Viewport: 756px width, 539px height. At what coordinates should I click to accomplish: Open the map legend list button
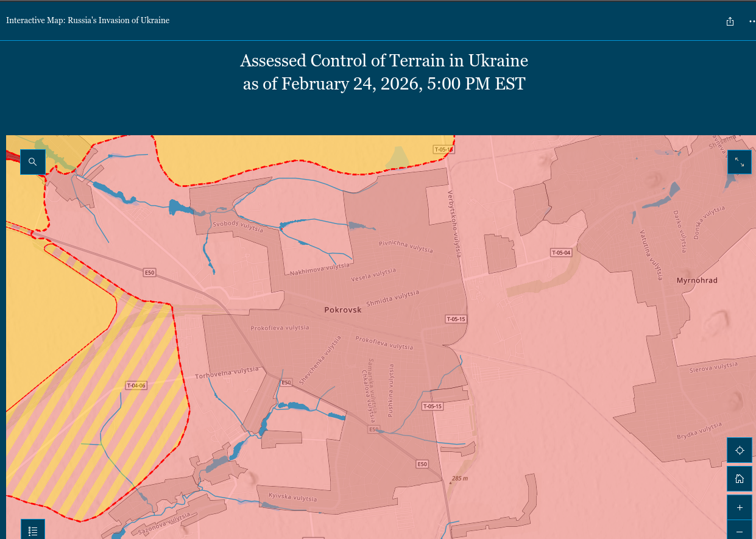[33, 530]
